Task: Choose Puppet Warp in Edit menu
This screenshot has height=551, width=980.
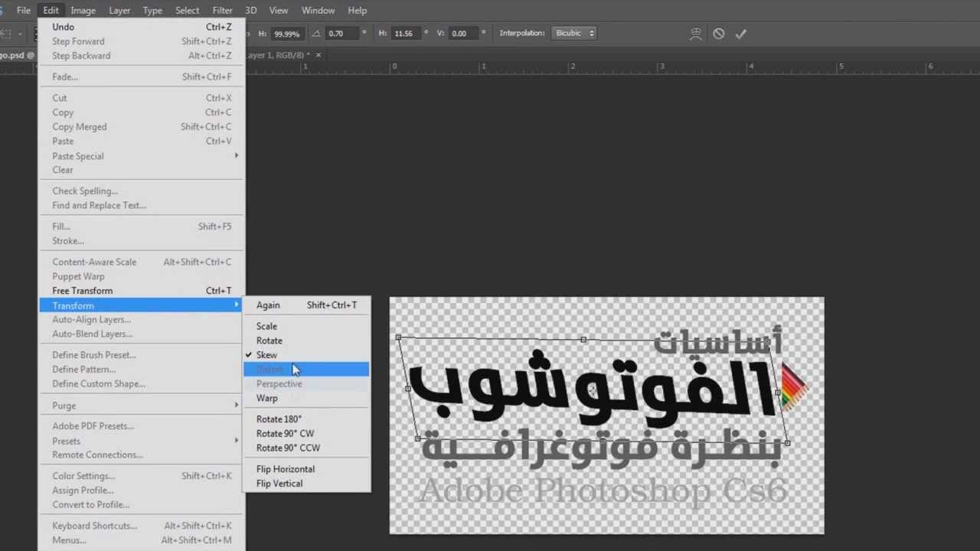Action: tap(142, 277)
